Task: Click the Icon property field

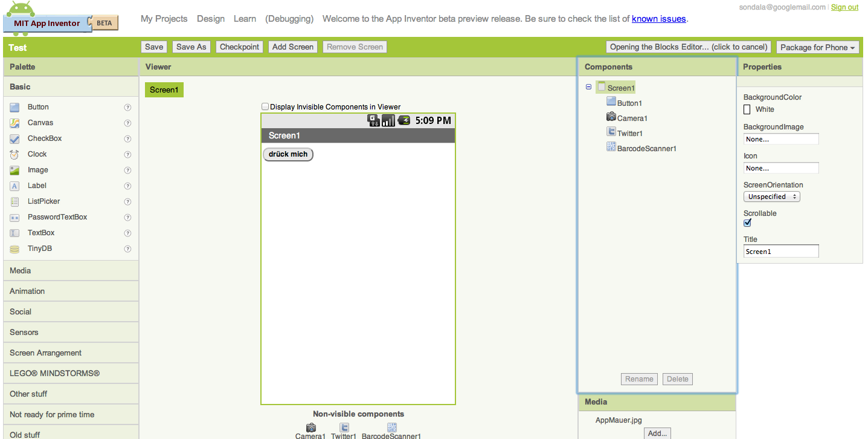Action: coord(781,168)
